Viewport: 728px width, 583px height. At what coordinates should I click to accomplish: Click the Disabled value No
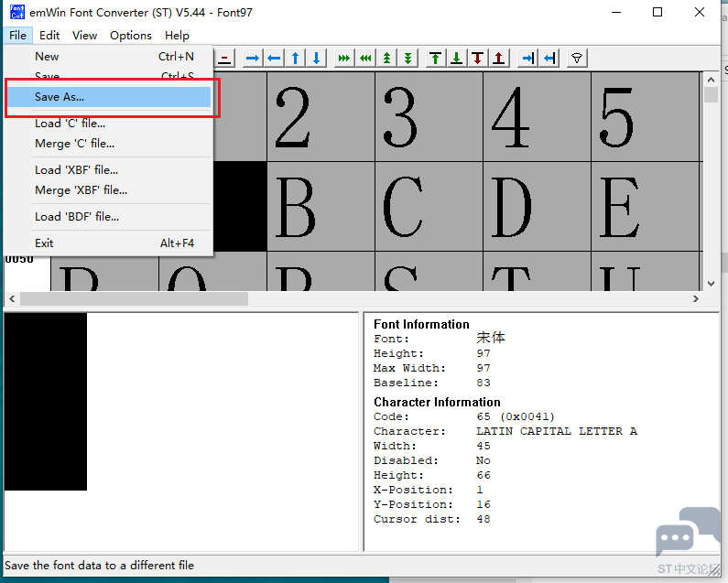point(484,460)
